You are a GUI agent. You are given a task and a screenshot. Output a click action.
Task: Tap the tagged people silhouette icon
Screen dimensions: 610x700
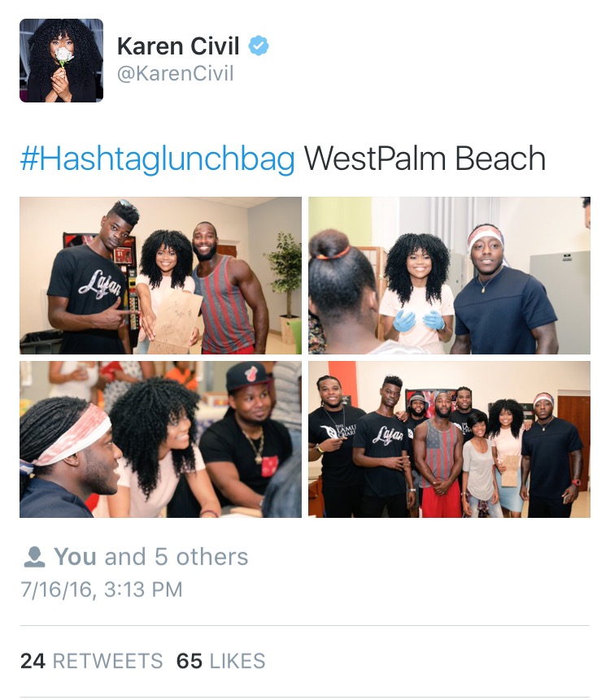click(34, 557)
